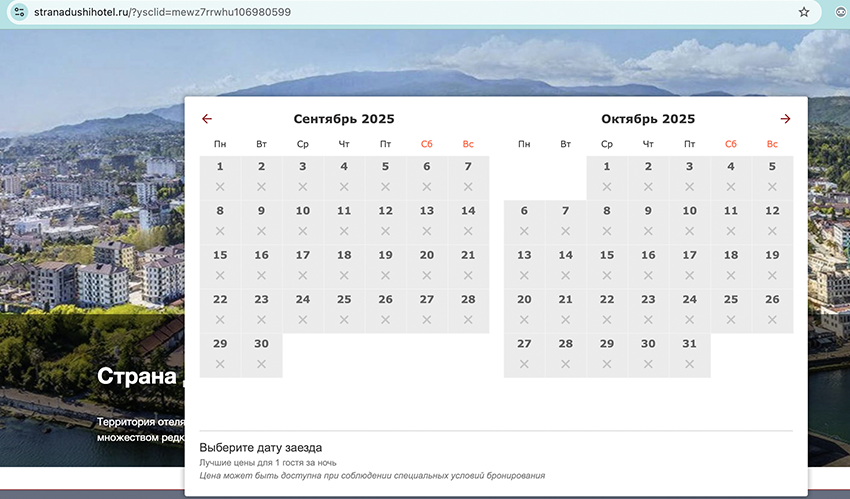The image size is (850, 499).
Task: Pick October 12 on the calendar
Action: coord(772,220)
